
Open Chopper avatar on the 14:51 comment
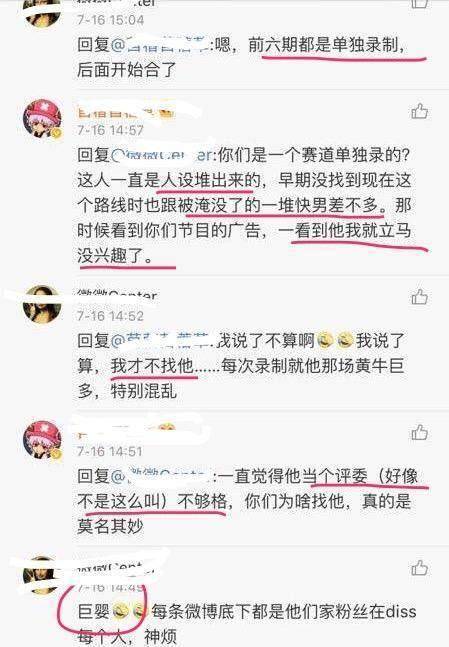coord(42,440)
